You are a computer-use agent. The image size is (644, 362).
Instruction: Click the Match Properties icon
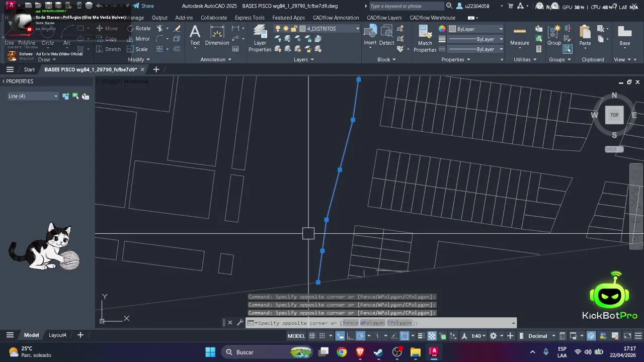click(x=425, y=39)
